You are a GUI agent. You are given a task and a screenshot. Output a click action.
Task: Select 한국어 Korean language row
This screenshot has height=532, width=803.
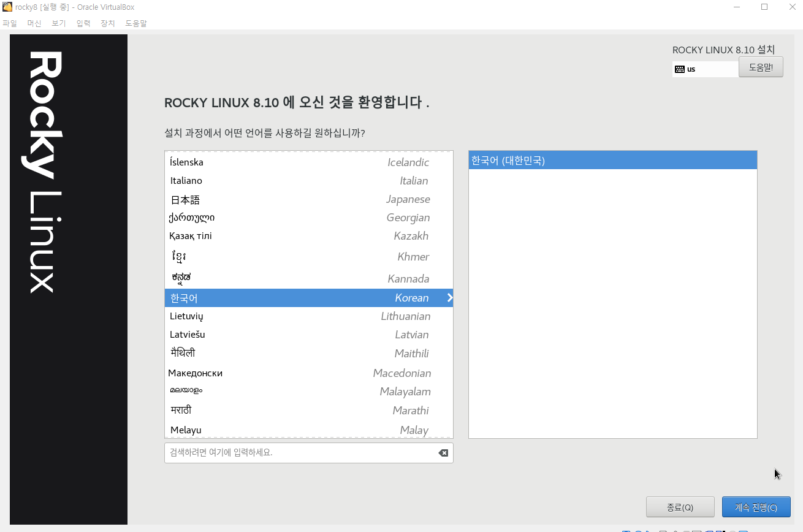coord(309,298)
